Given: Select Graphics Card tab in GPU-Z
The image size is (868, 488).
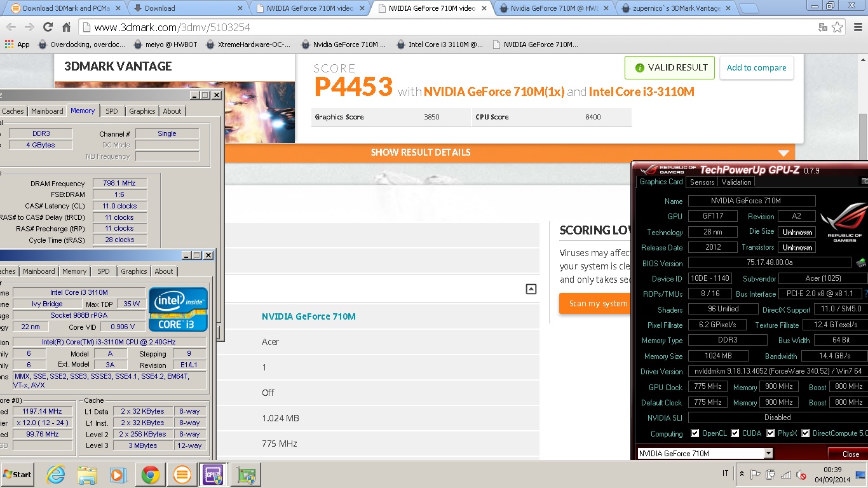Looking at the screenshot, I should tap(661, 182).
